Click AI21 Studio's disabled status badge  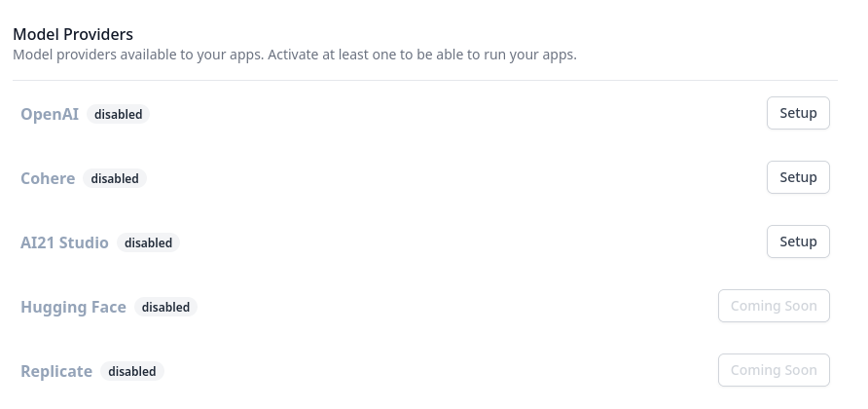[x=148, y=242]
